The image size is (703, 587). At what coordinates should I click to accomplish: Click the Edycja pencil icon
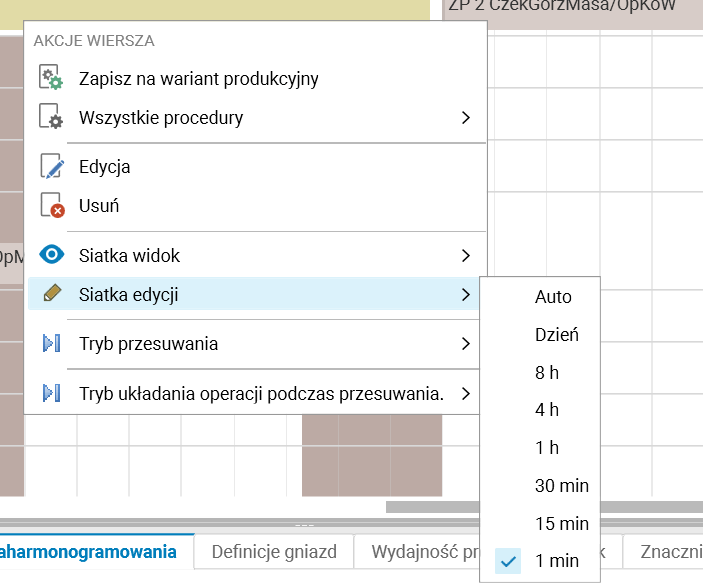[x=51, y=167]
